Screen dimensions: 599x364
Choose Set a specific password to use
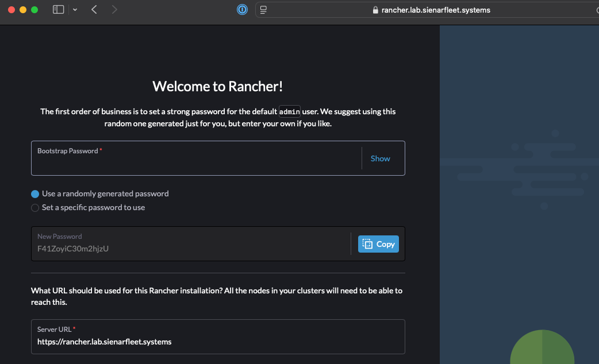[34, 207]
